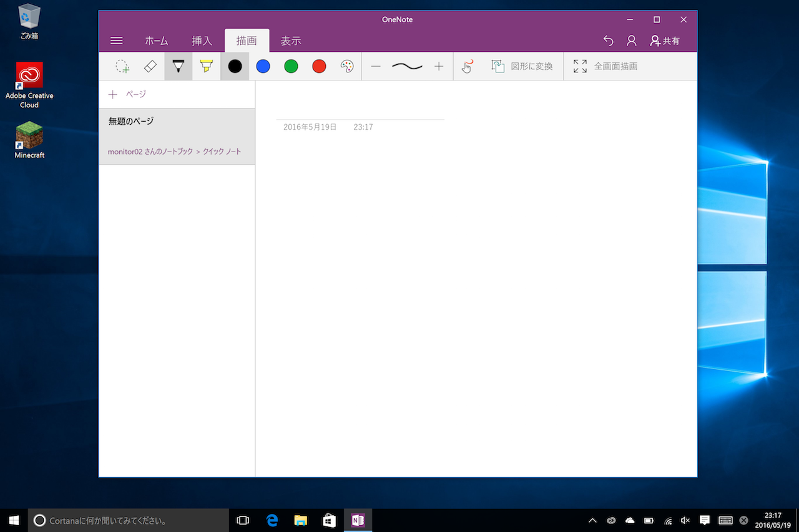Open the Action Center notifications
This screenshot has width=799, height=532.
click(x=705, y=520)
